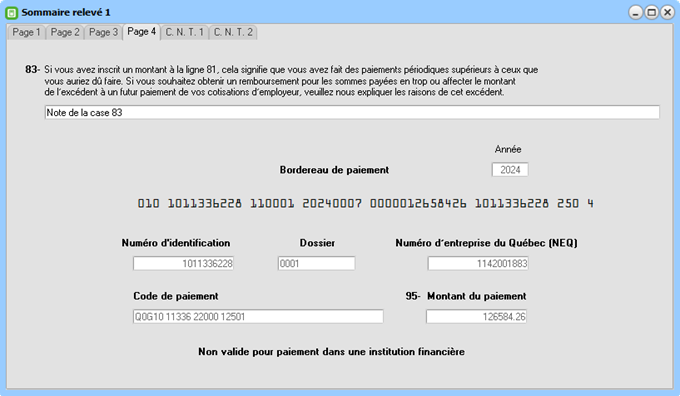The height and width of the screenshot is (396, 680).
Task: Click the NEQ field 1142001883
Action: [478, 263]
